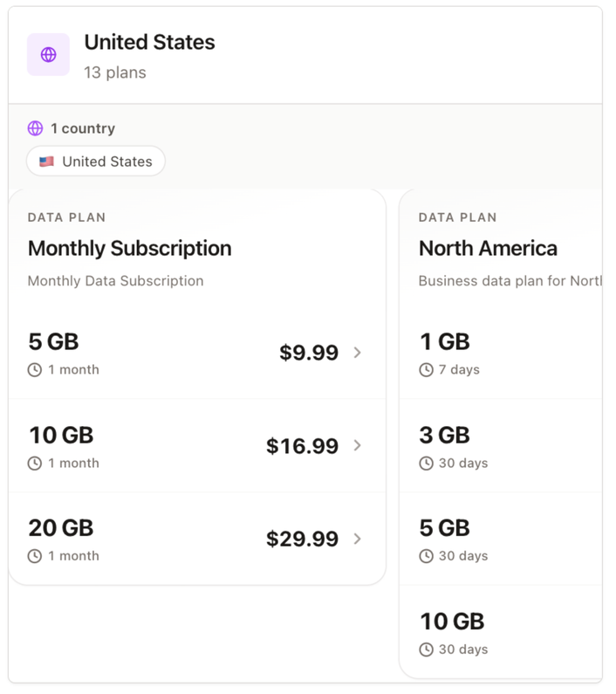Click the US flag icon in country chip
This screenshot has height=694, width=616.
point(46,161)
